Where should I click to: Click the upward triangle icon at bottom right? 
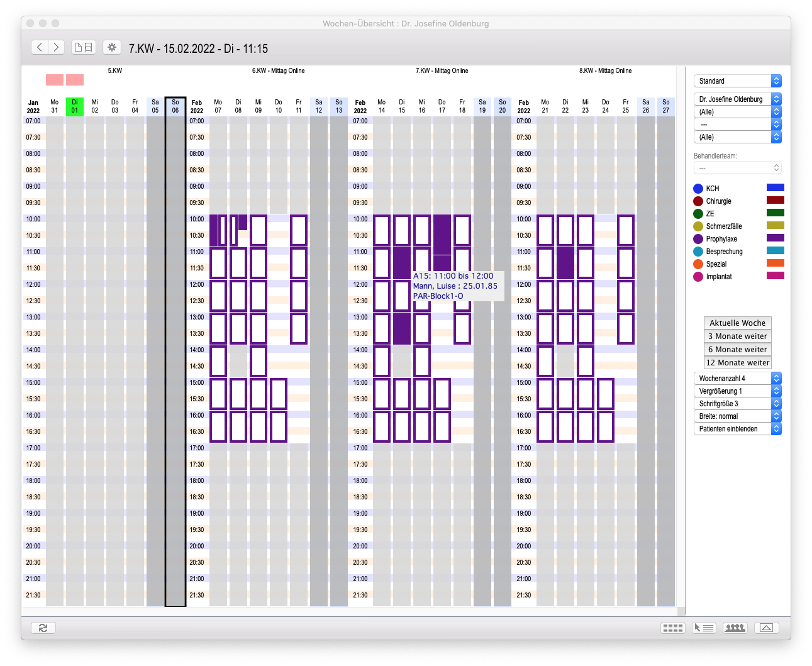[x=766, y=628]
